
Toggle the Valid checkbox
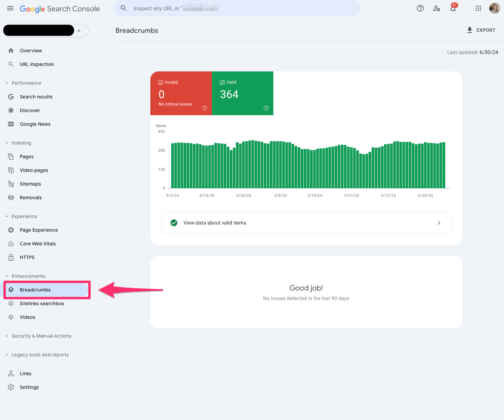(x=222, y=82)
